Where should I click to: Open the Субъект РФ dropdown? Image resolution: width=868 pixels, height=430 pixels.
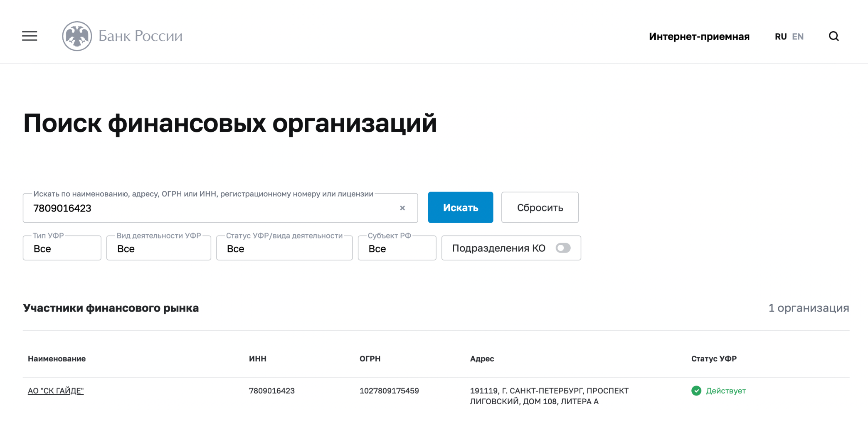pos(397,248)
